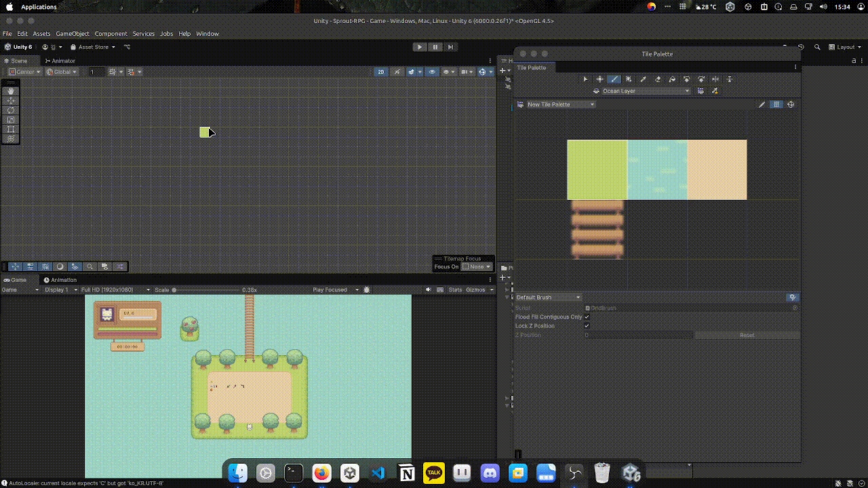Click the Stats button in Game view

tap(455, 290)
